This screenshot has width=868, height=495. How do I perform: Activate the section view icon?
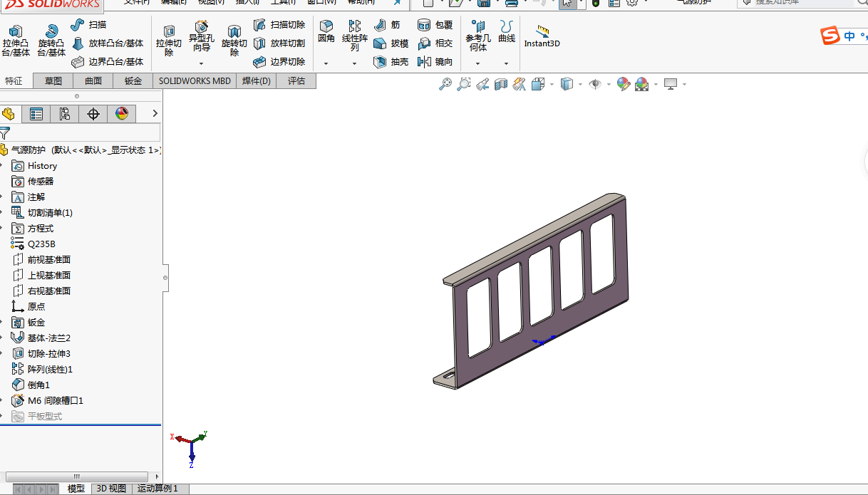(501, 84)
